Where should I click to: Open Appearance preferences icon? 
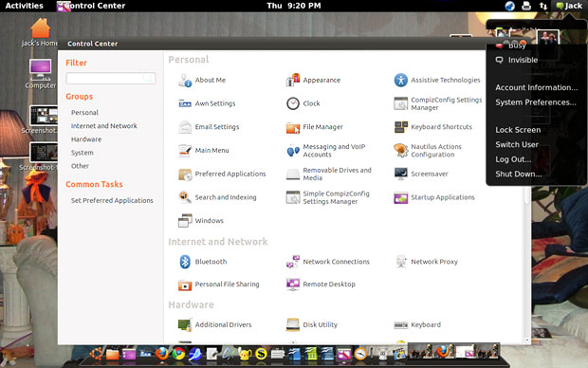293,80
